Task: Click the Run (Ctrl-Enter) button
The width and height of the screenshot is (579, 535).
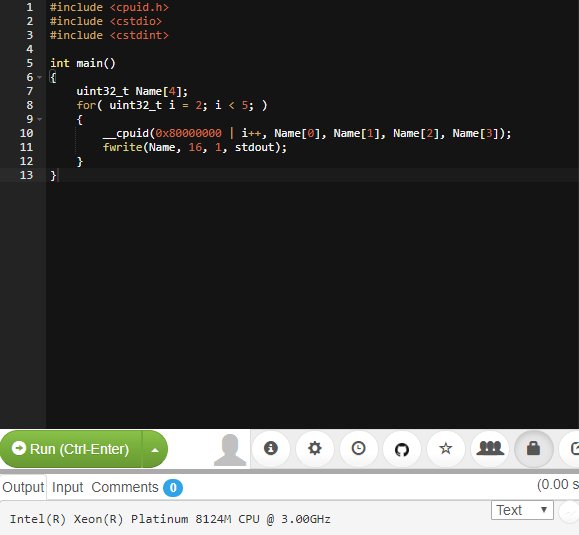Action: pos(71,449)
